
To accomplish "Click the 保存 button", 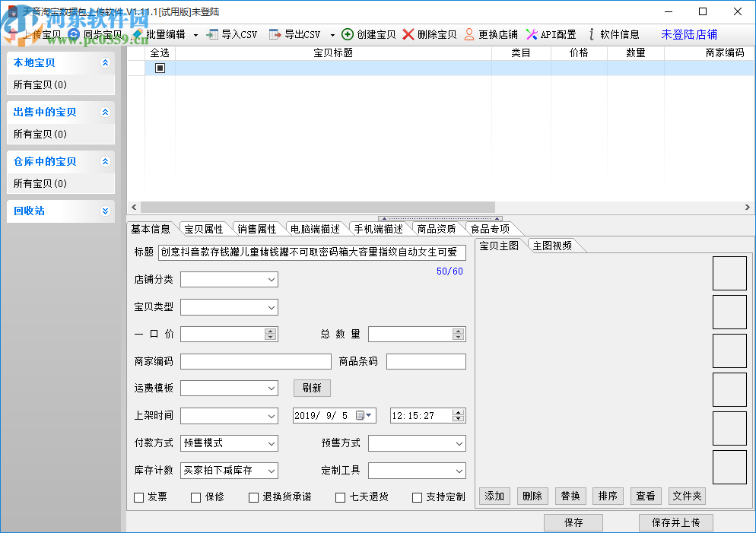I will [573, 522].
